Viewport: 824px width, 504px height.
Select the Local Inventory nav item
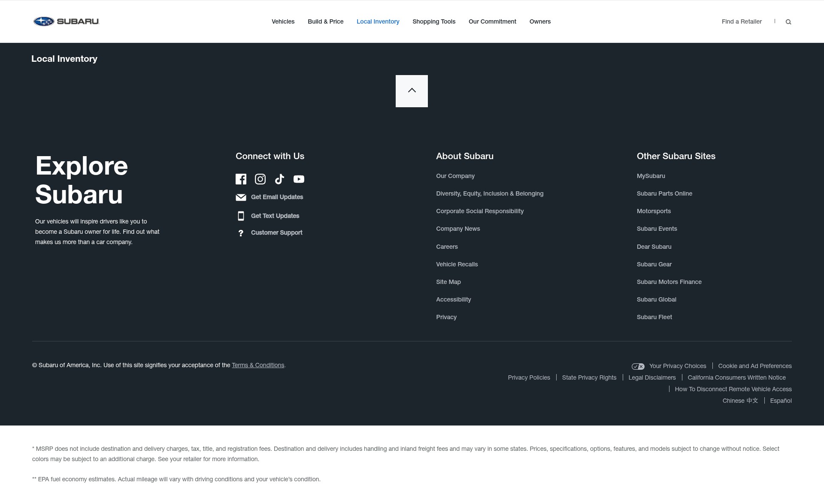[x=378, y=21]
